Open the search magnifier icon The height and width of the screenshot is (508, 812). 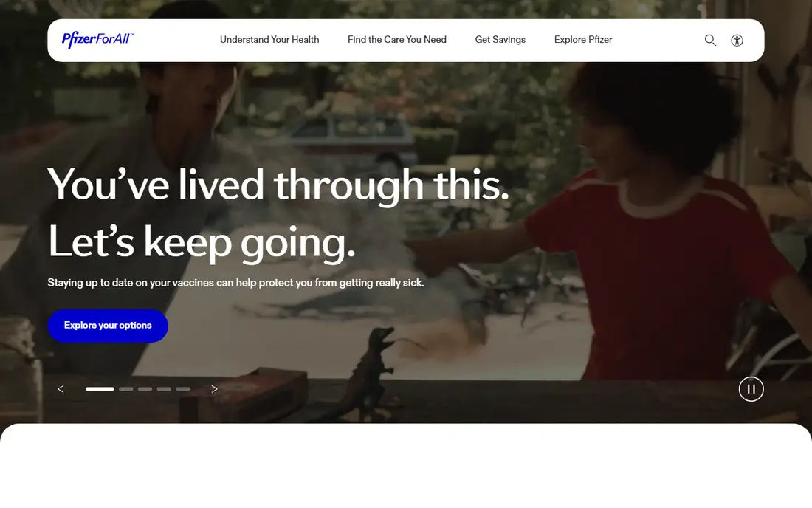tap(710, 40)
